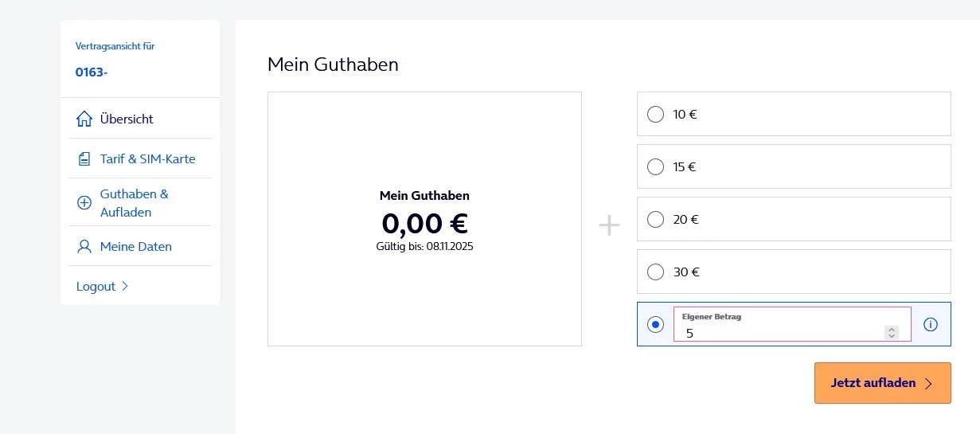Decrease custom amount with stepper down arrow
This screenshot has width=980, height=434.
click(892, 336)
